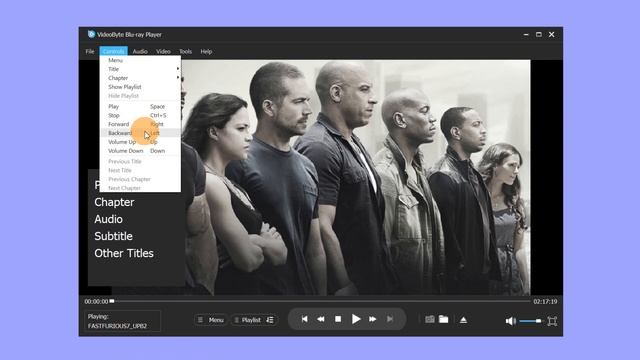Screen dimensions: 640x360
Task: Adjust the volume slider
Action: click(x=530, y=321)
